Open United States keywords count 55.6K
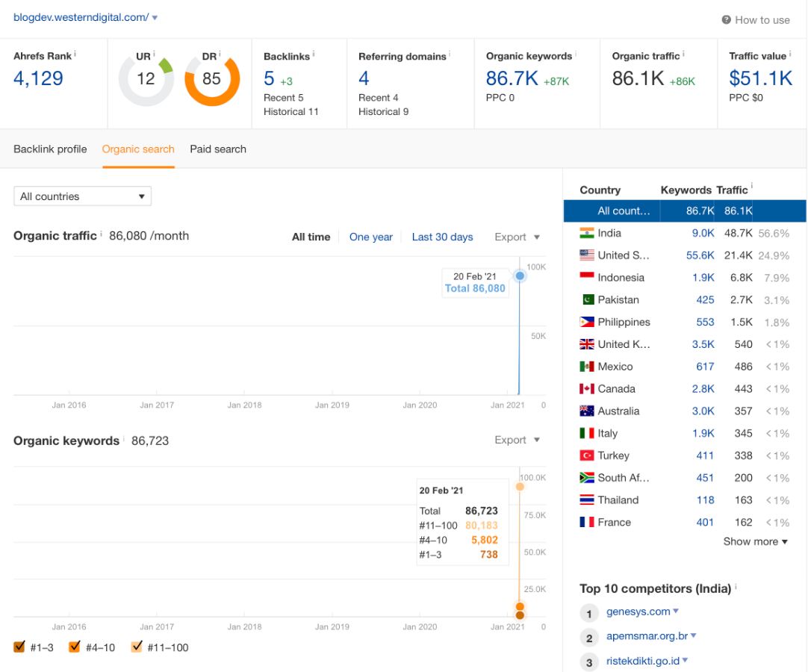The height and width of the screenshot is (672, 808). [x=700, y=255]
